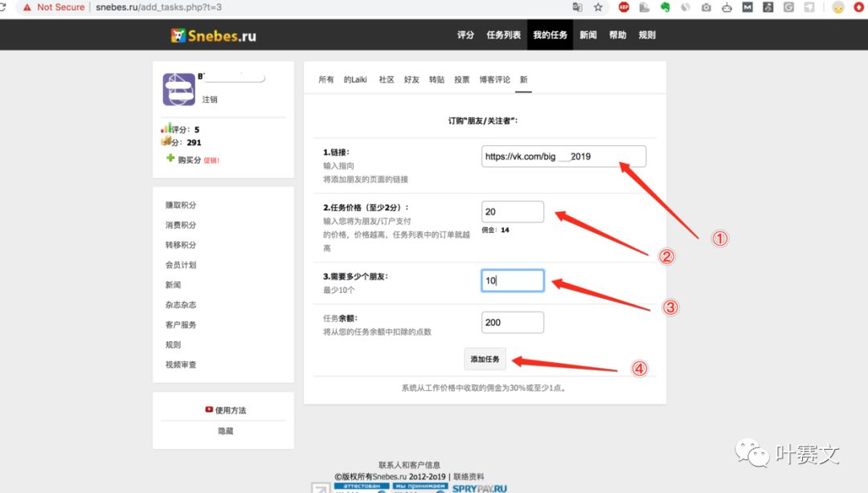
Task: Click the bookmark star in the address bar
Action: click(x=597, y=6)
